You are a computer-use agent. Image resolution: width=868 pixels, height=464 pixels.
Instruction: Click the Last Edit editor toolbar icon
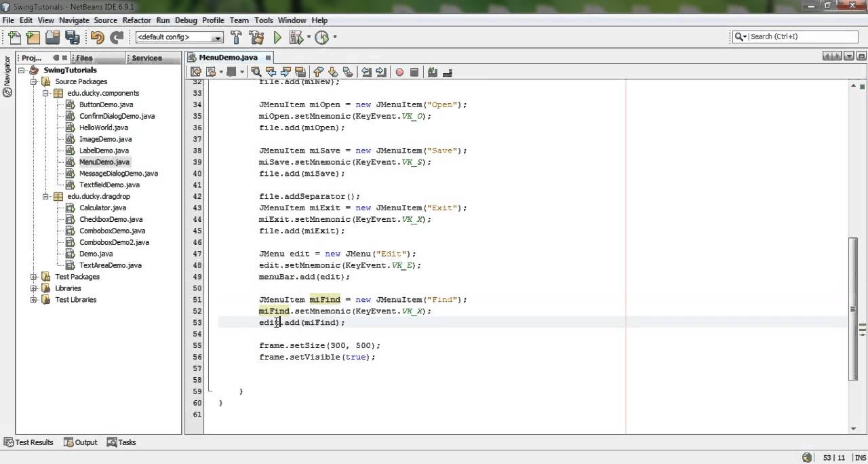196,72
